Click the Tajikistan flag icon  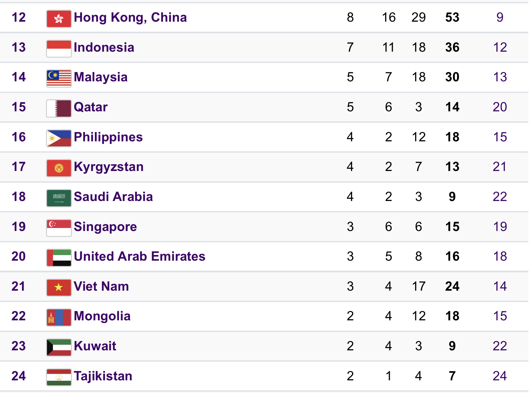tap(59, 377)
